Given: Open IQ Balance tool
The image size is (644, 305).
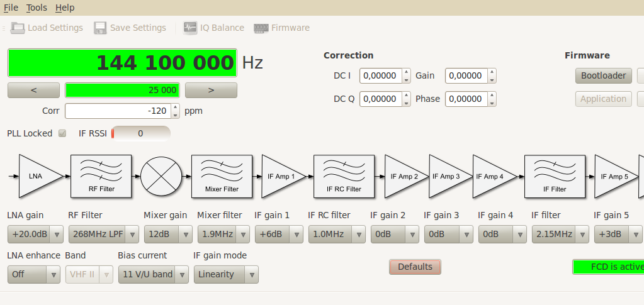Looking at the screenshot, I should coord(213,28).
